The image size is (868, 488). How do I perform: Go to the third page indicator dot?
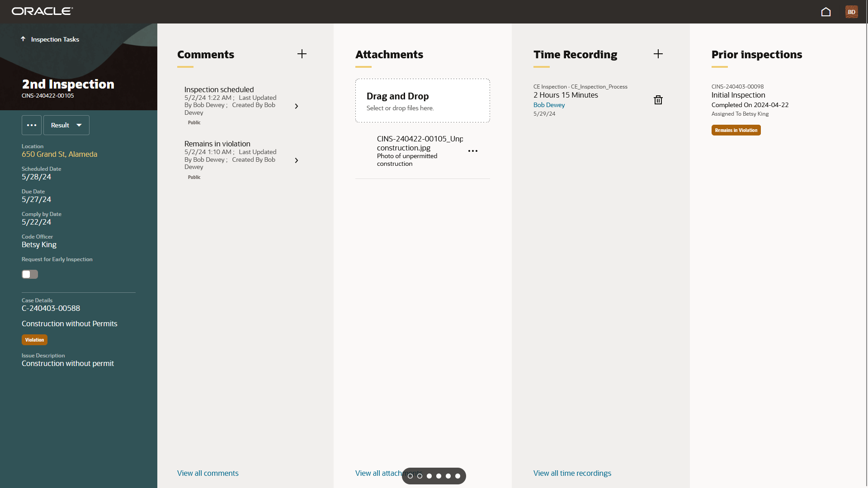coord(429,476)
